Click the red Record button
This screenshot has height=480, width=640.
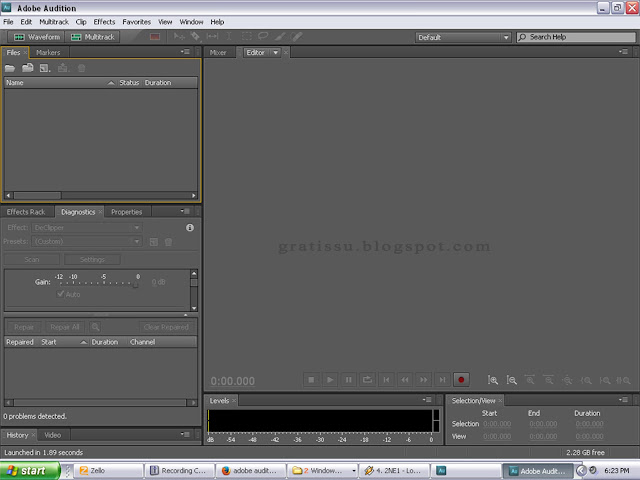[461, 380]
